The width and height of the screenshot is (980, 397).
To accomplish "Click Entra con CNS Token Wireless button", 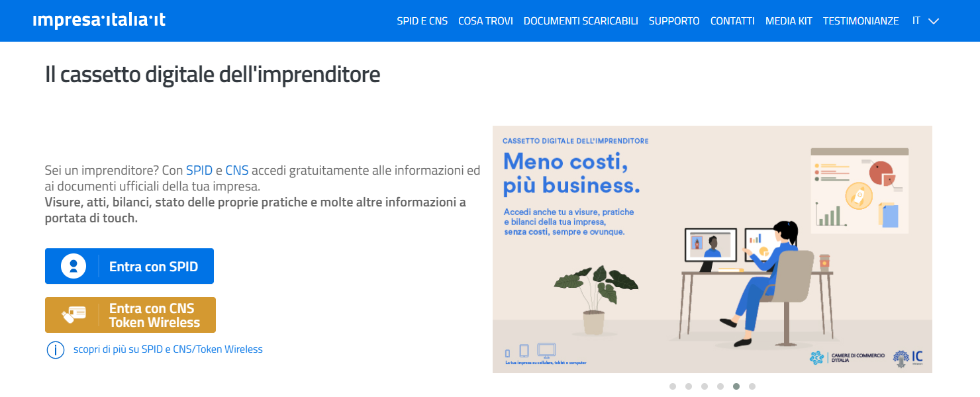I will coord(130,315).
